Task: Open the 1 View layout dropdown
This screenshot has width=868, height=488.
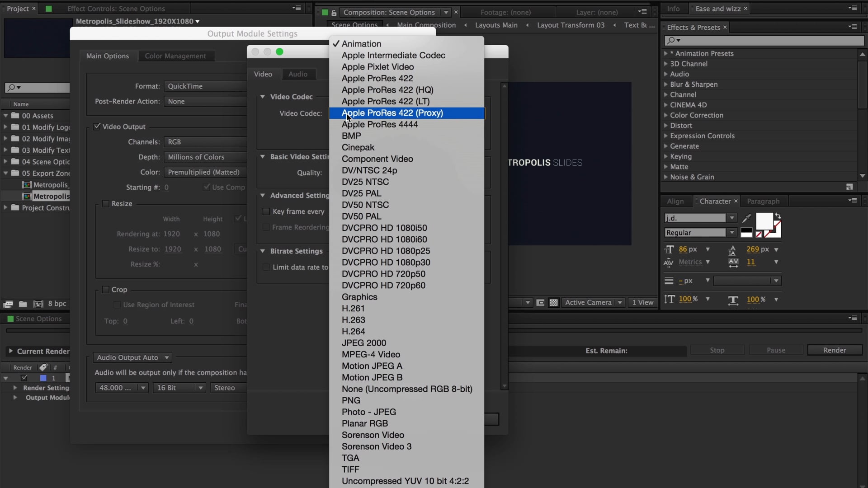Action: coord(643,303)
